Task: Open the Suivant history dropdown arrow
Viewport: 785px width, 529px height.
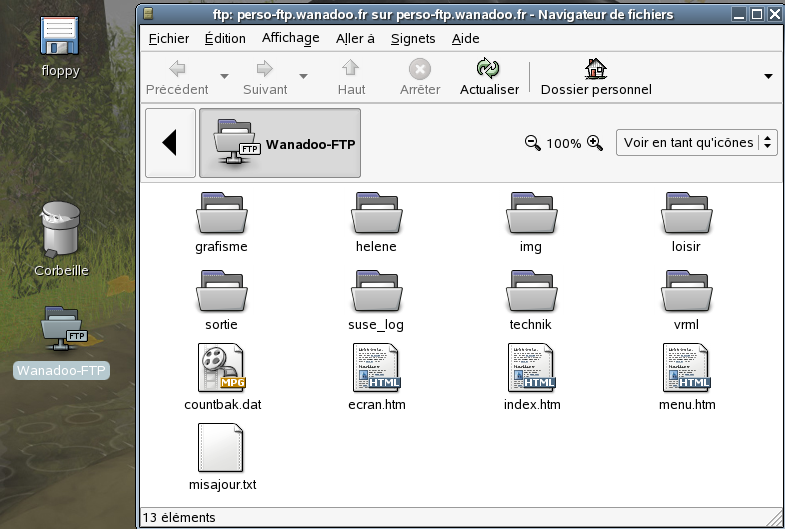Action: [x=303, y=77]
